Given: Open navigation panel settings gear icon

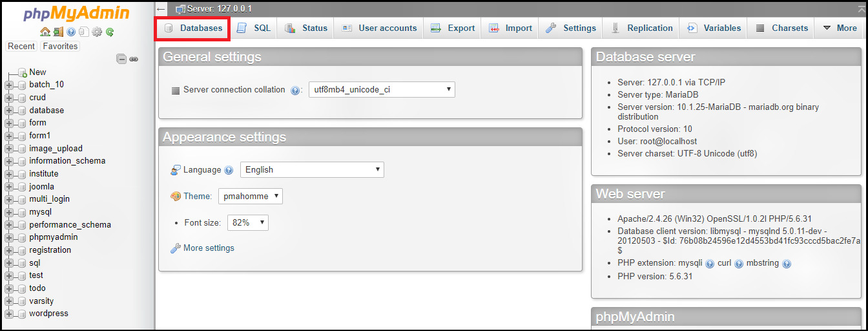Looking at the screenshot, I should point(97,32).
